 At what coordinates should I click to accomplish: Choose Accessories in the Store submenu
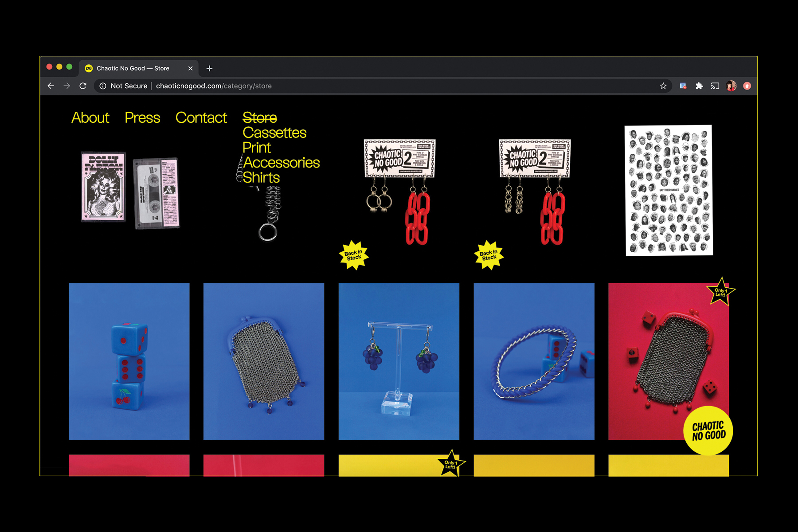point(281,163)
